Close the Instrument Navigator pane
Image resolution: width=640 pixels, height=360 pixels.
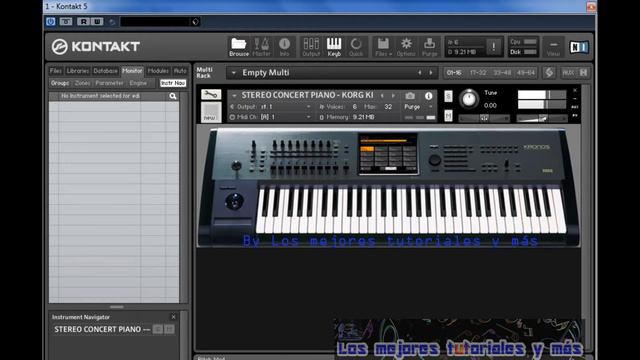pyautogui.click(x=173, y=317)
